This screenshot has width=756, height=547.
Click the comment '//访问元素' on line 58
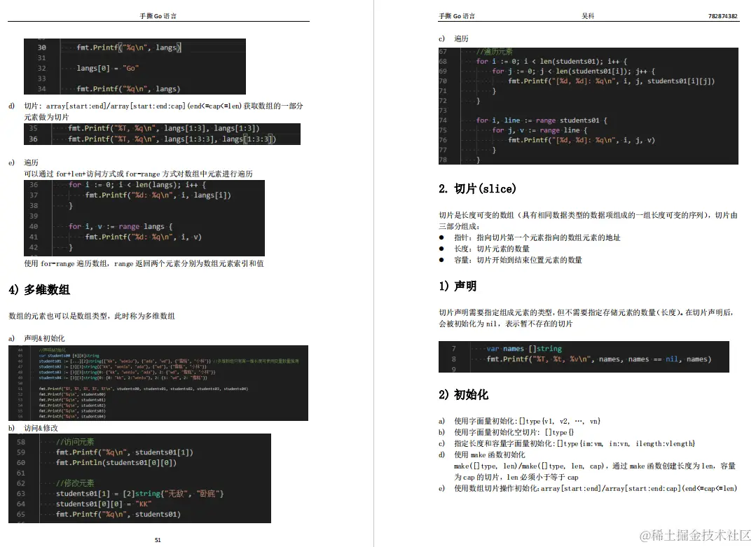pyautogui.click(x=75, y=441)
